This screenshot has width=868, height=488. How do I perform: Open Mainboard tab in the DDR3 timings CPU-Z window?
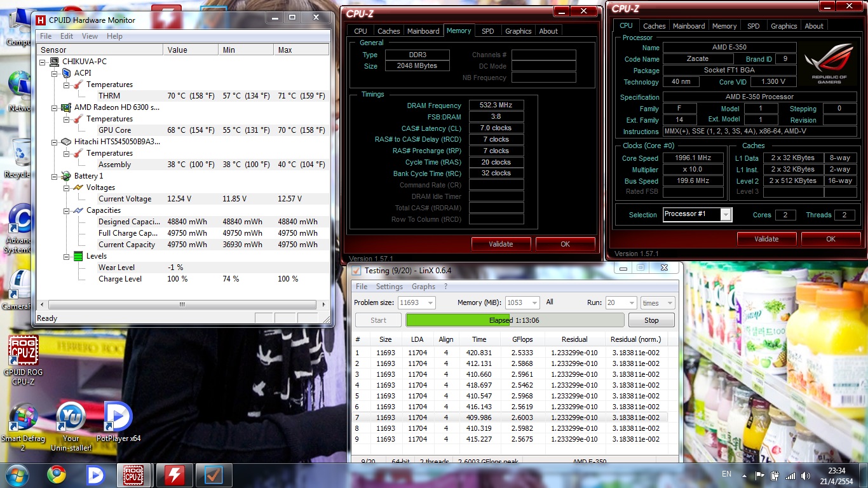pos(423,31)
